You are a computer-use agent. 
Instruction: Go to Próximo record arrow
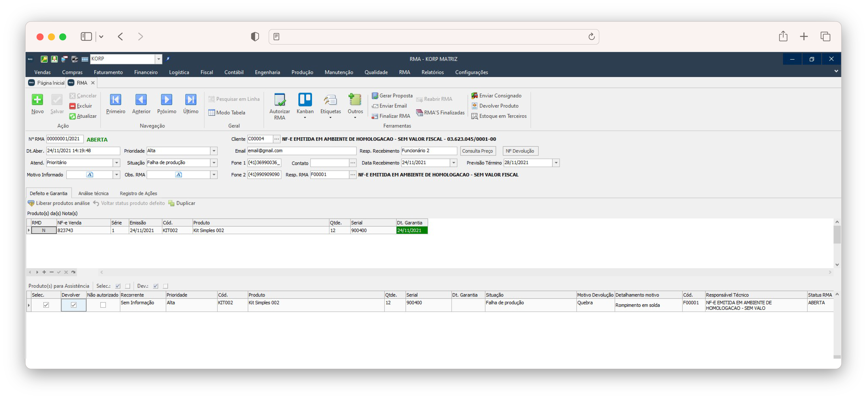tap(166, 100)
